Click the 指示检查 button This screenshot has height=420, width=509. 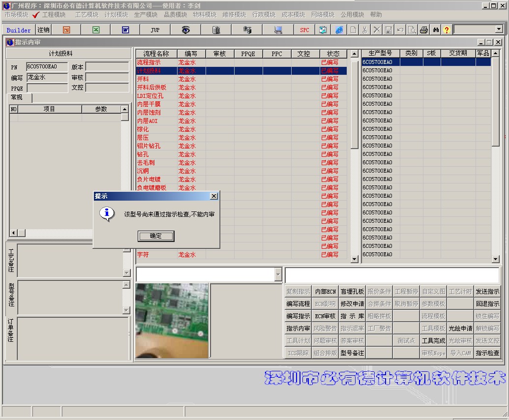487,353
